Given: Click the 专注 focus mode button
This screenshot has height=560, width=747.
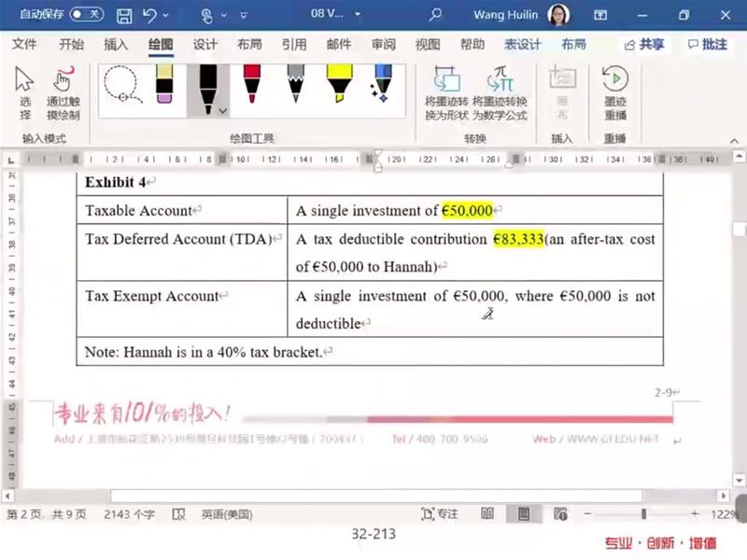Looking at the screenshot, I should tap(439, 514).
